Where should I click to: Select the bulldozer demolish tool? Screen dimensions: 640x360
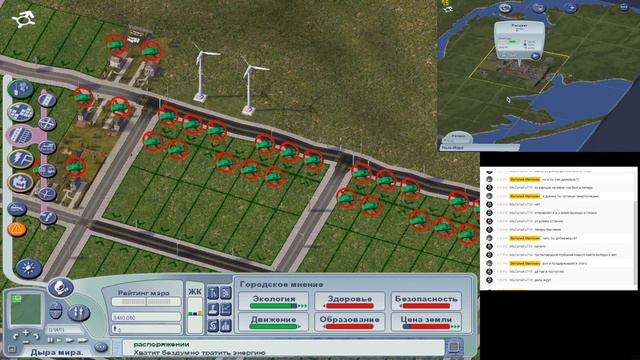pos(17,209)
